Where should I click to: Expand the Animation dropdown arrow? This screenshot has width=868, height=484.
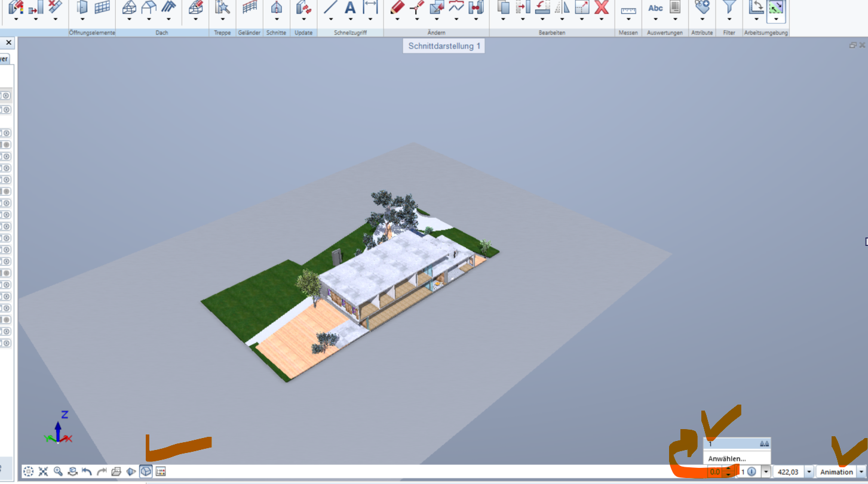pos(861,471)
